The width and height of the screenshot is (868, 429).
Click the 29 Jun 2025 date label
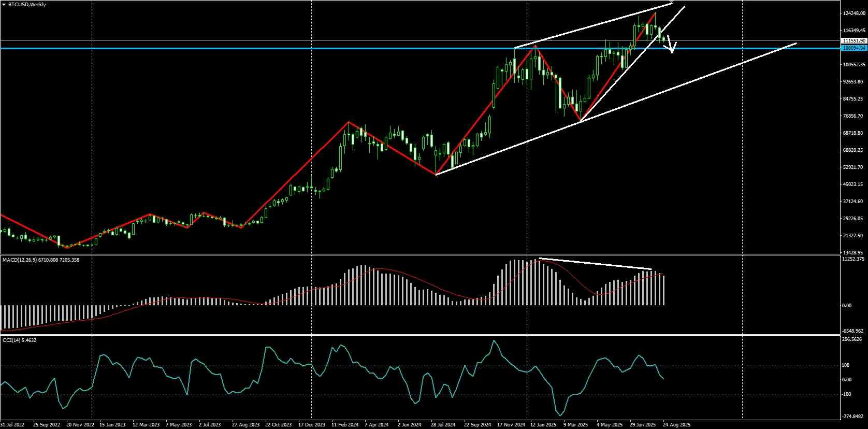(x=643, y=425)
